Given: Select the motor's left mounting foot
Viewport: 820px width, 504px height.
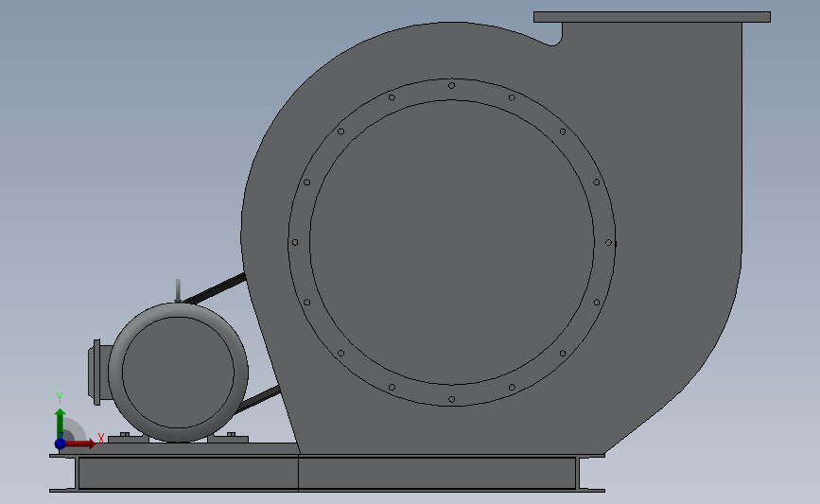Looking at the screenshot, I should (129, 438).
